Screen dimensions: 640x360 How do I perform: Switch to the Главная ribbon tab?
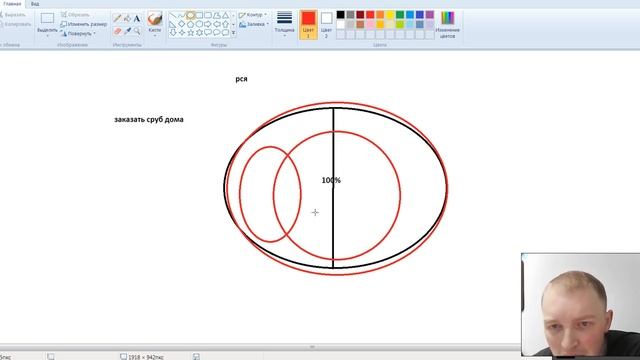(x=12, y=4)
